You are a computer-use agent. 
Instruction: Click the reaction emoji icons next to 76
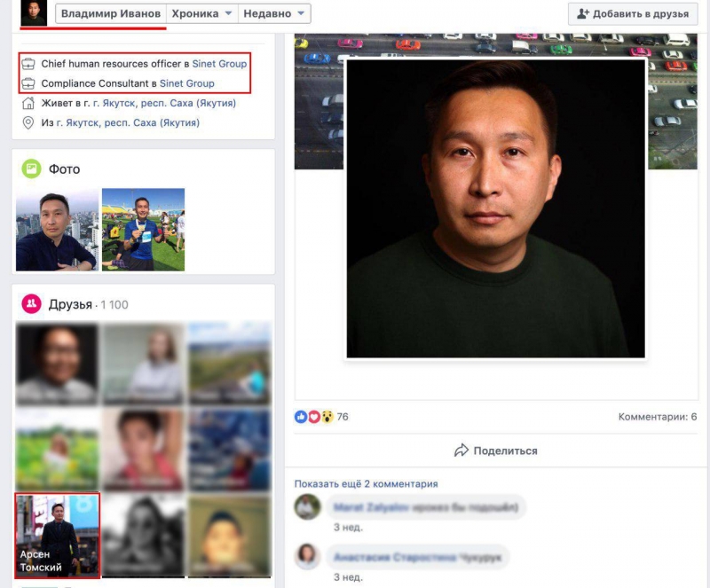coord(313,417)
